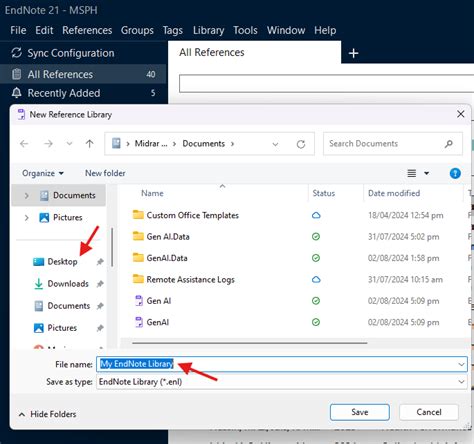
Task: Click the All References clipboard icon
Action: [16, 74]
